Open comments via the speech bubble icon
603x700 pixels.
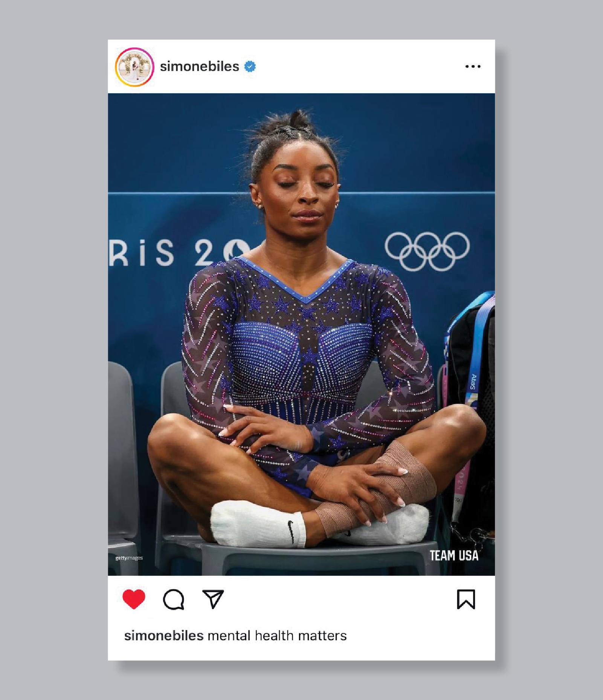pos(174,599)
